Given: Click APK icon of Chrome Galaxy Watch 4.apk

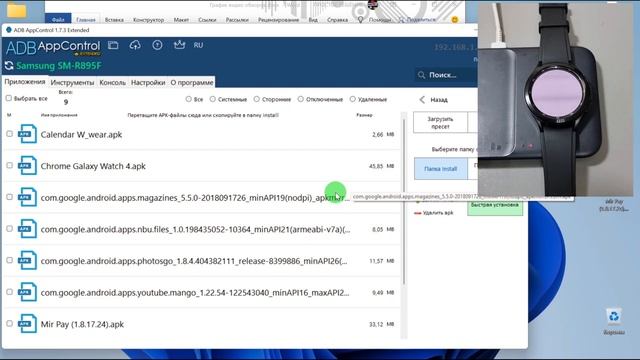Looking at the screenshot, I should click(27, 165).
